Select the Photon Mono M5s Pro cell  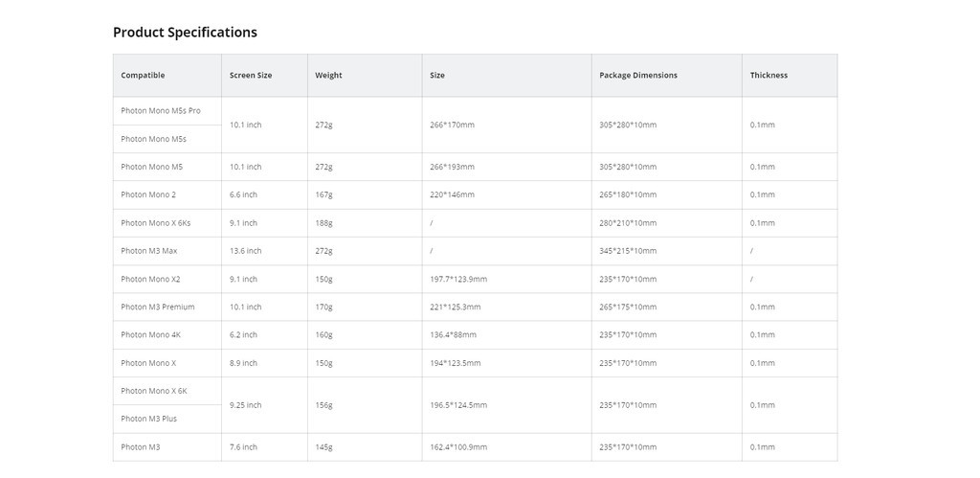tap(167, 111)
